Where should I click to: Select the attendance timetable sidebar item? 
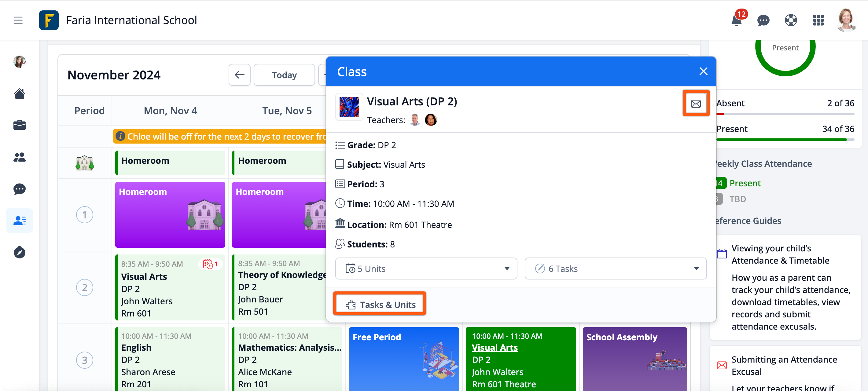pos(20,221)
